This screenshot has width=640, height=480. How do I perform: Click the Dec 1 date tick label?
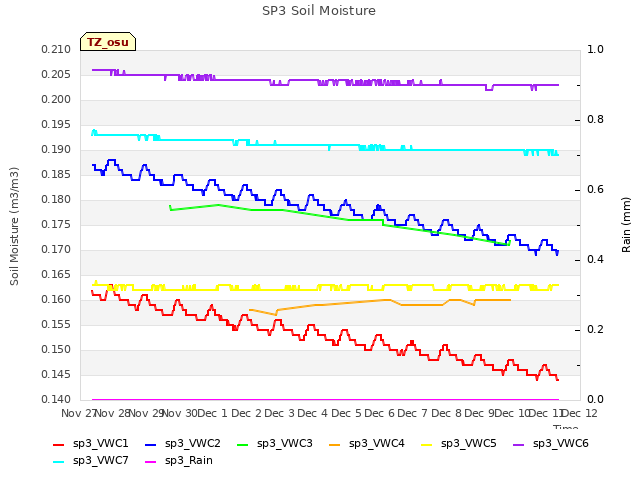(x=212, y=413)
